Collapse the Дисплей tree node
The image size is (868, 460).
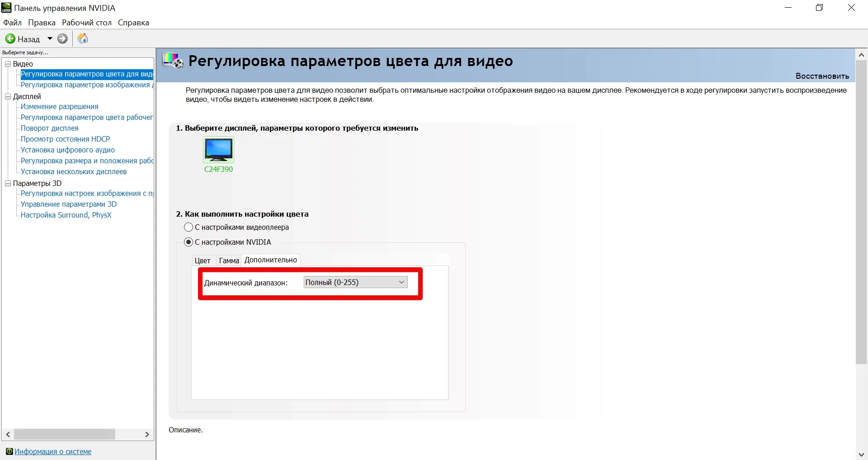coord(8,96)
